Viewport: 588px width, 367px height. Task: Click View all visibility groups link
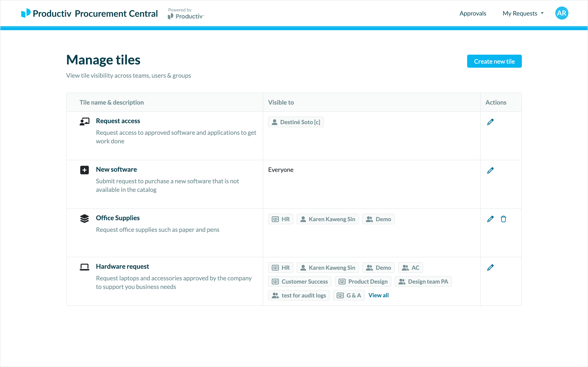(x=378, y=295)
